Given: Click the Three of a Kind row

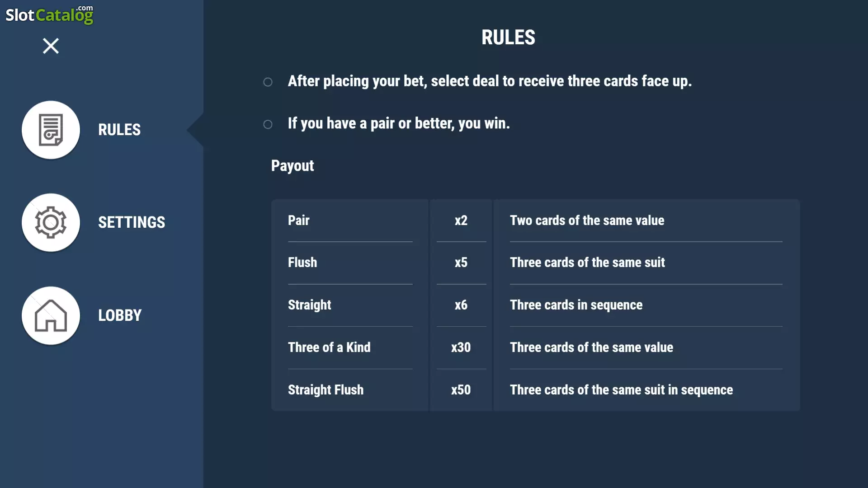Looking at the screenshot, I should (535, 347).
